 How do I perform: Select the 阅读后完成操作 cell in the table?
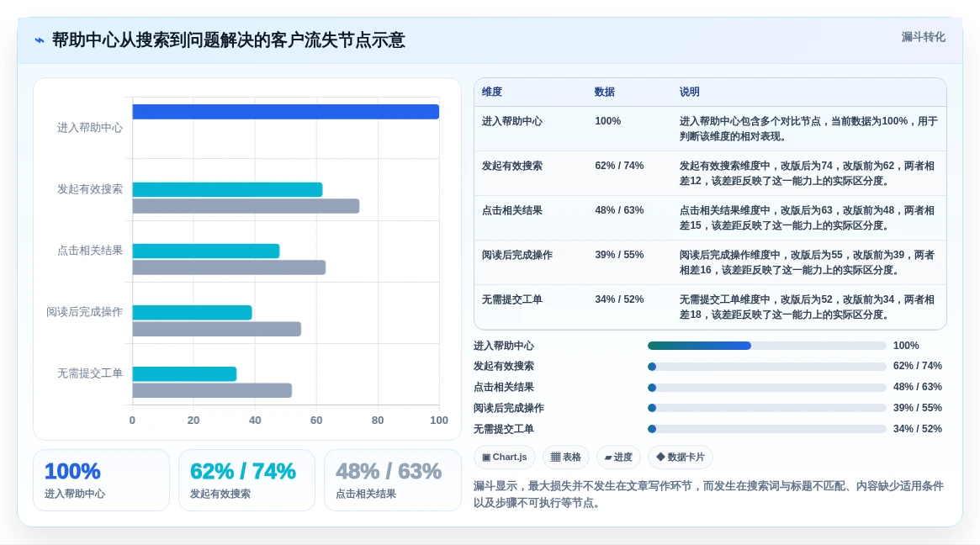pos(516,255)
